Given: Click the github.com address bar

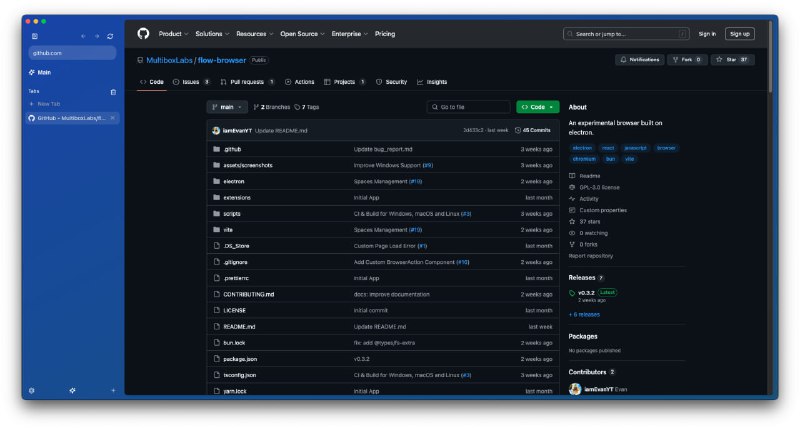Looking at the screenshot, I should click(x=72, y=53).
